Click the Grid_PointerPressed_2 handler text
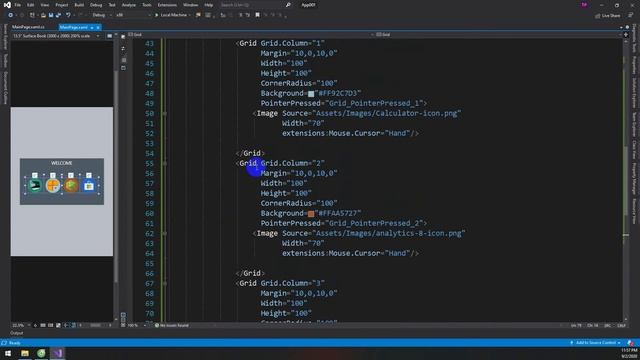 pos(374,223)
